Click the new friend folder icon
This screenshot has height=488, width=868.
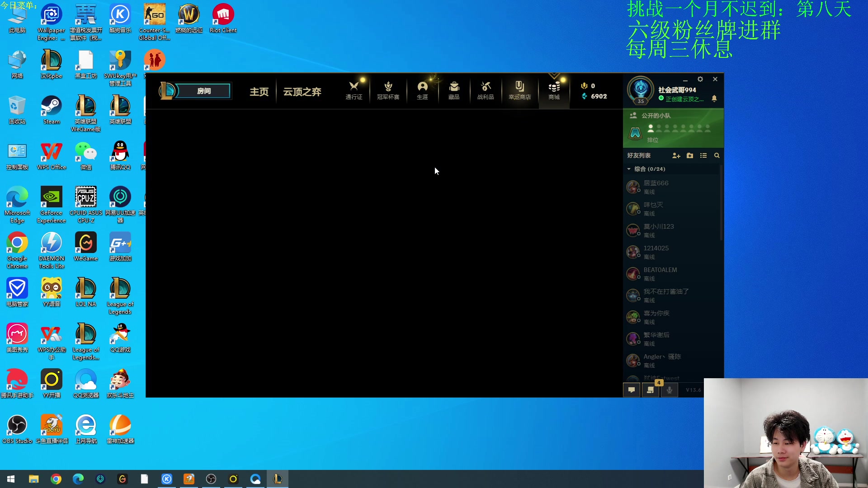[x=690, y=155]
